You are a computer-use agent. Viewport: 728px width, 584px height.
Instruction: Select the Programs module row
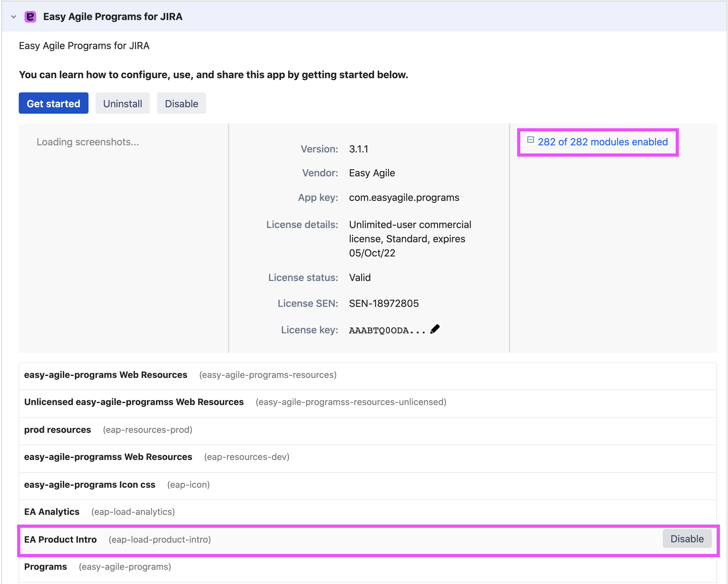click(46, 567)
